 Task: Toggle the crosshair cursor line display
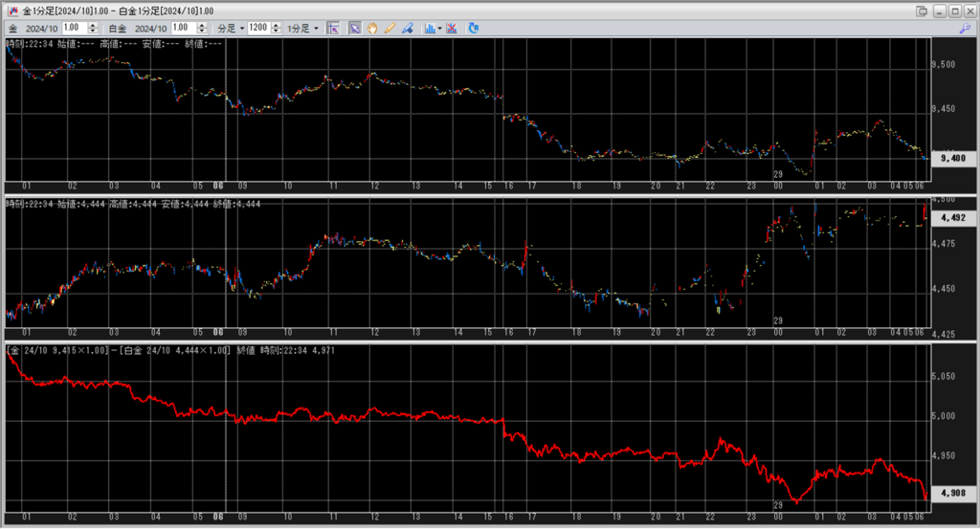point(333,28)
